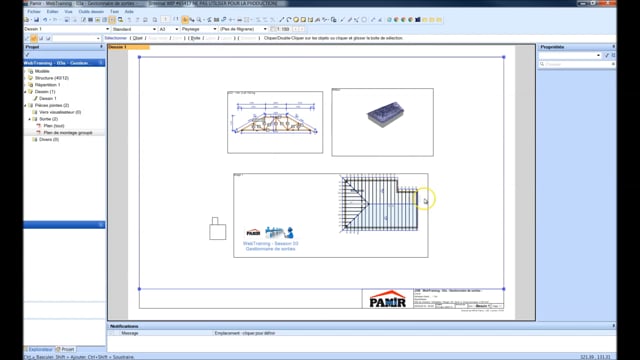This screenshot has height=360, width=640.
Task: Open the Editer menu
Action: point(52,11)
